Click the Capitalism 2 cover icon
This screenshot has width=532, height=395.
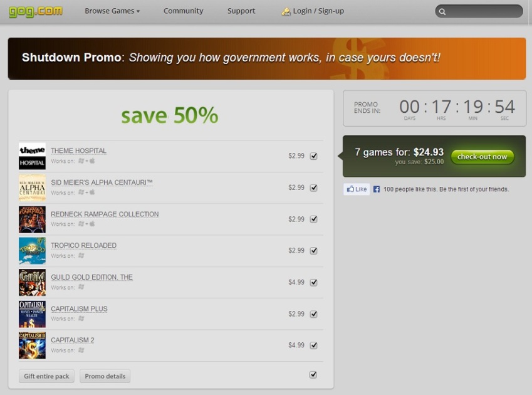coord(32,345)
